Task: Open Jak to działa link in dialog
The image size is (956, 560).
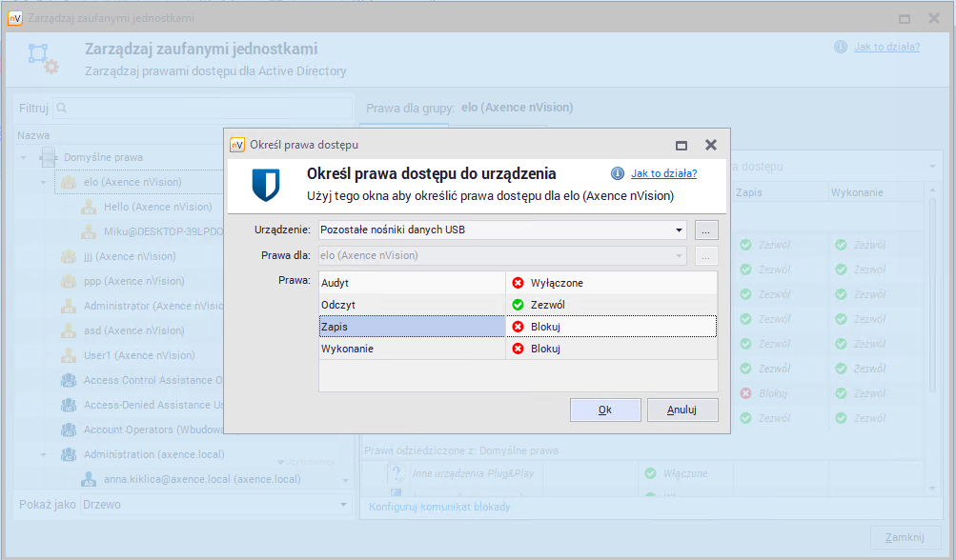Action: click(x=663, y=173)
